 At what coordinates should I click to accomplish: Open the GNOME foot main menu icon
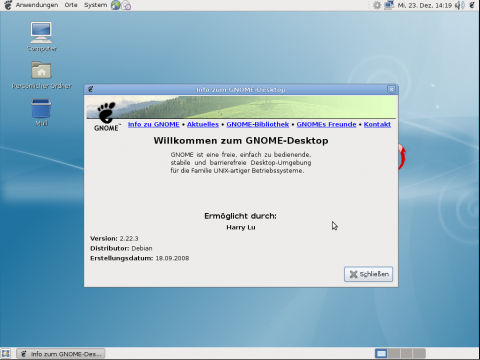coord(8,5)
